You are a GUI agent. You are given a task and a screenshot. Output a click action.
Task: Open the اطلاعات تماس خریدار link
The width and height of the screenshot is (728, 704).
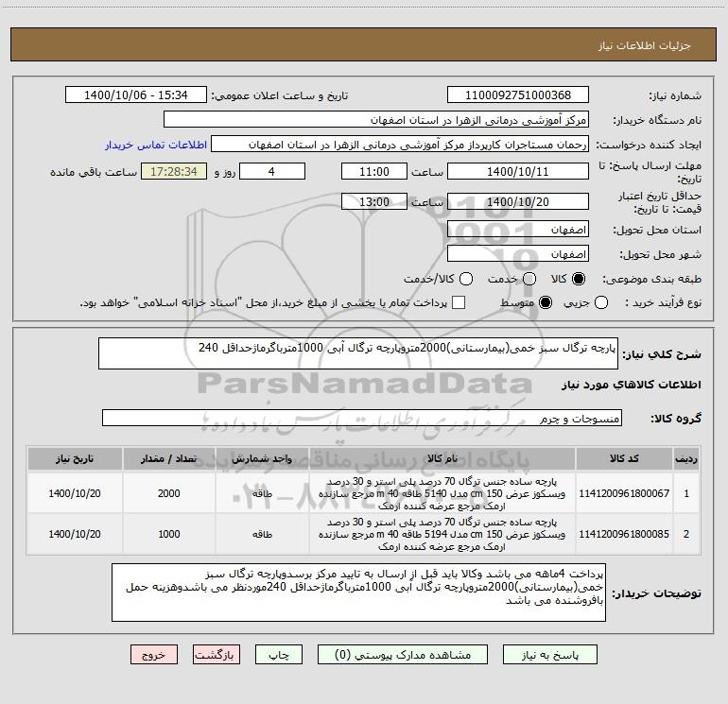pyautogui.click(x=156, y=145)
